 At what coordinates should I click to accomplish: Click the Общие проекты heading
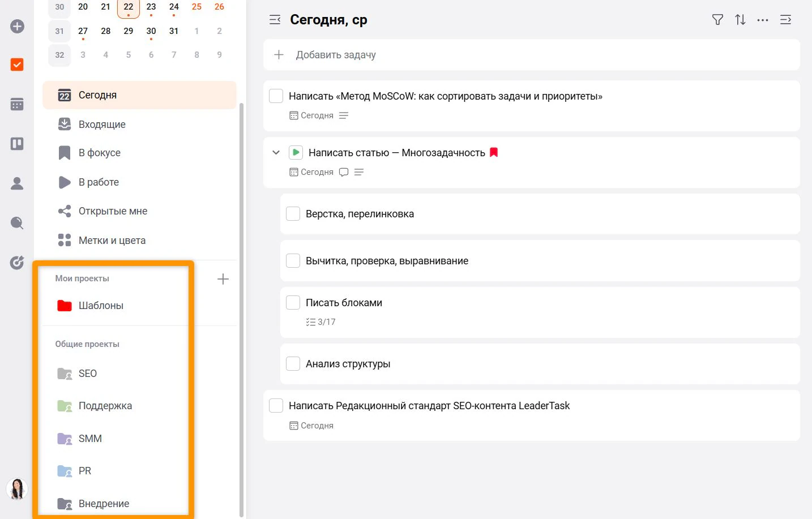[87, 344]
